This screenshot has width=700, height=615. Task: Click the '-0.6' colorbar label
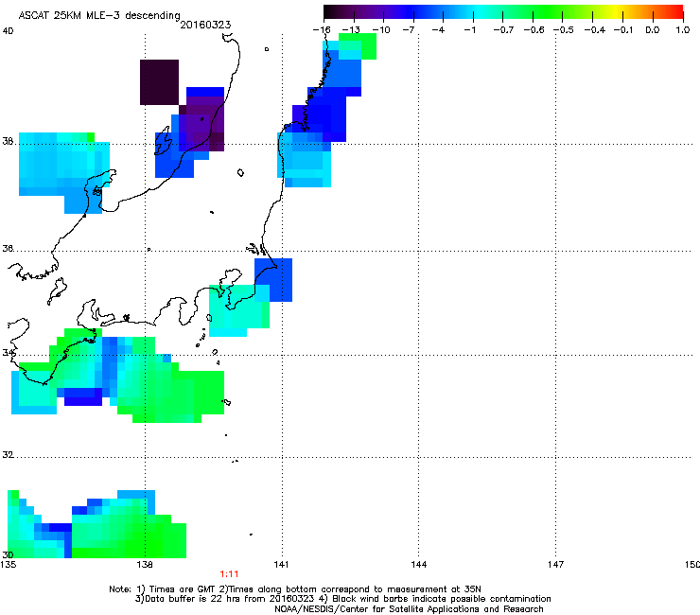[x=534, y=30]
